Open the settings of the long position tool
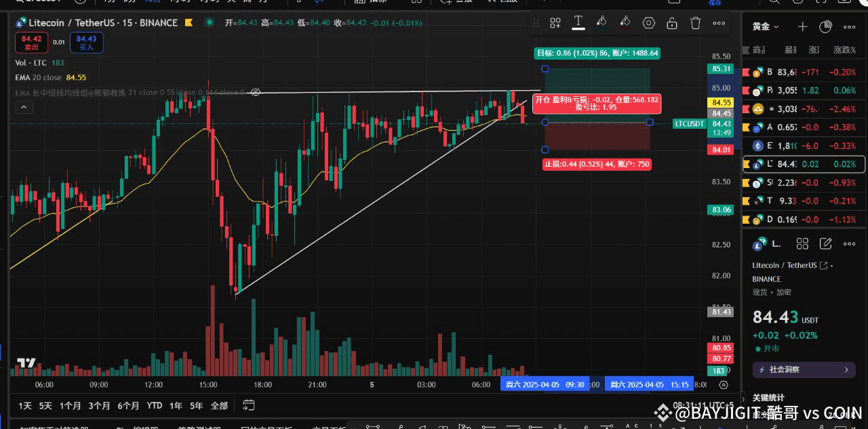Screen dimensions: 868x429 click(649, 23)
